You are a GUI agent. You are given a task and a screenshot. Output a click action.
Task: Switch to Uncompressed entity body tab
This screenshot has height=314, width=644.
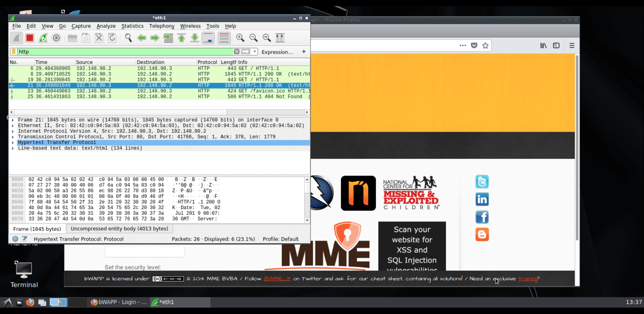(x=119, y=229)
